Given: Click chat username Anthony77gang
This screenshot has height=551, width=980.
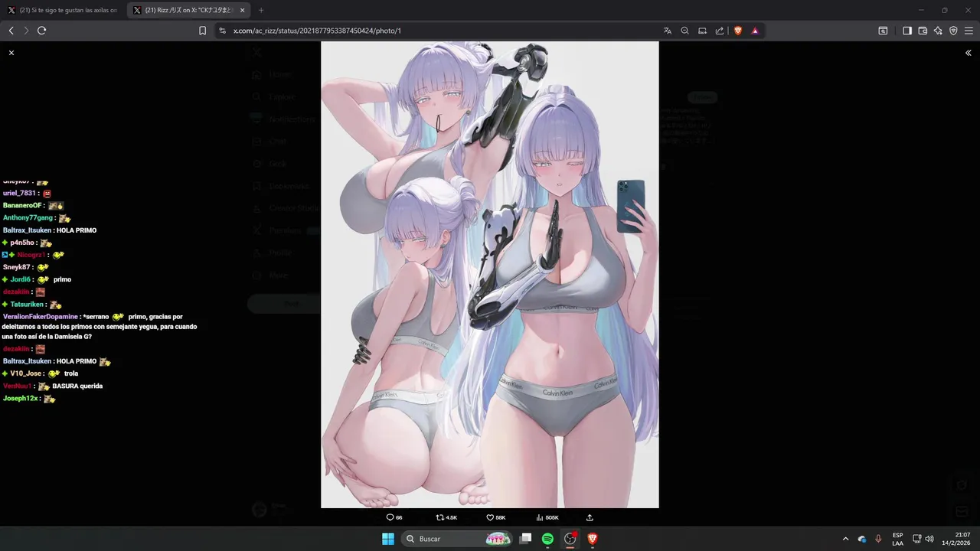Looking at the screenshot, I should coord(28,218).
